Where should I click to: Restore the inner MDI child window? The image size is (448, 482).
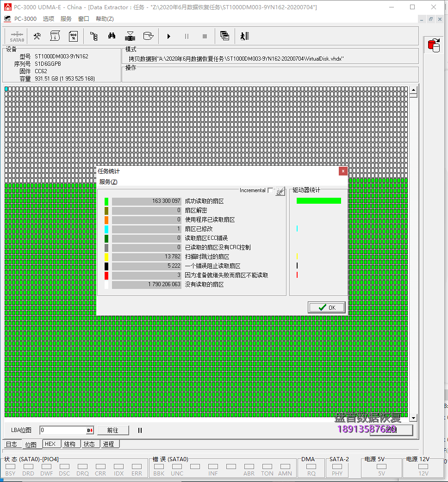click(431, 19)
